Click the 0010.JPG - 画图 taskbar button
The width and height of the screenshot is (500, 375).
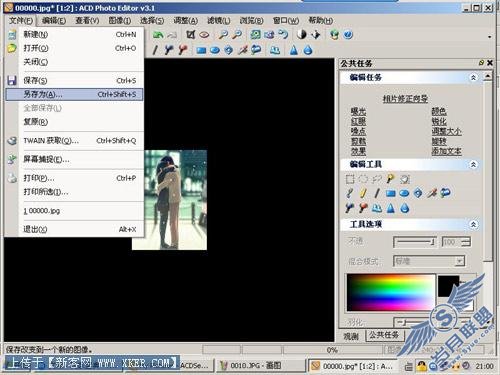[260, 366]
